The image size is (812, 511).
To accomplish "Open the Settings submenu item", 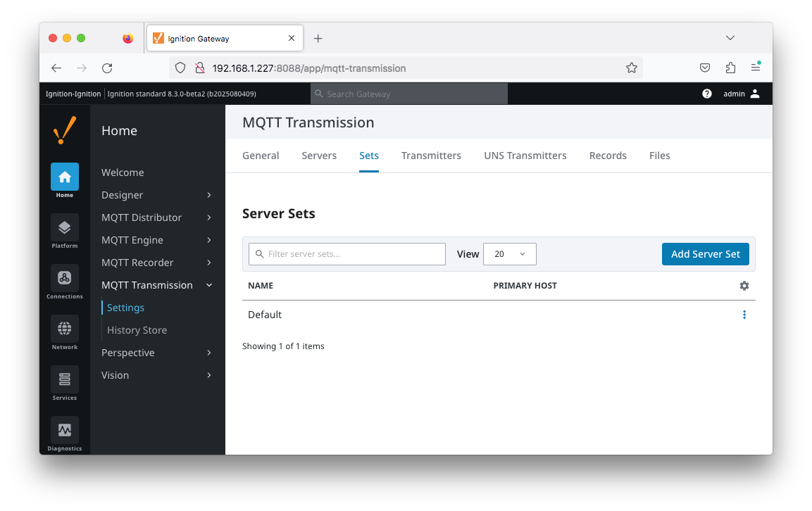I will click(x=125, y=308).
